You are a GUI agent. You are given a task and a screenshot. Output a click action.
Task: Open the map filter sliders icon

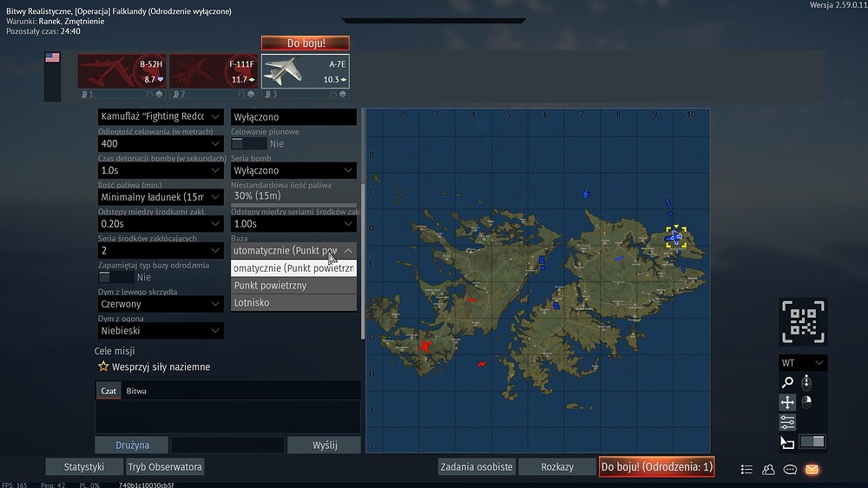787,422
